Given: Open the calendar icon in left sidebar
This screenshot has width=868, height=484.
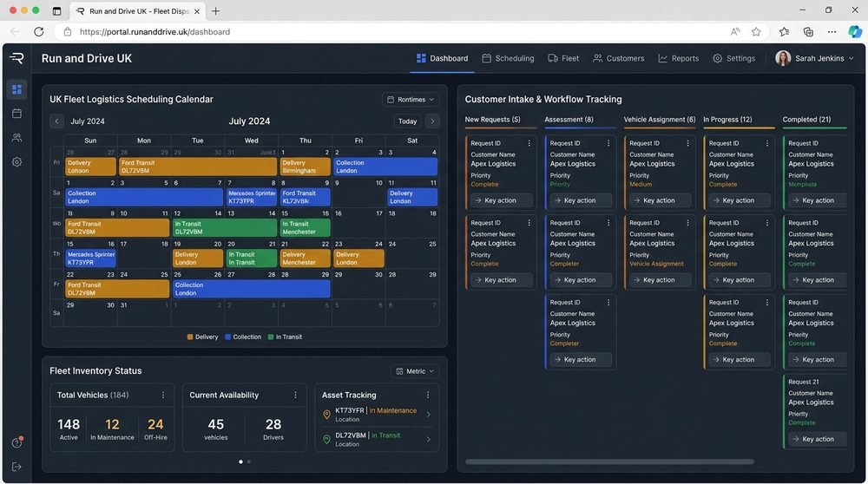Looking at the screenshot, I should tap(16, 114).
